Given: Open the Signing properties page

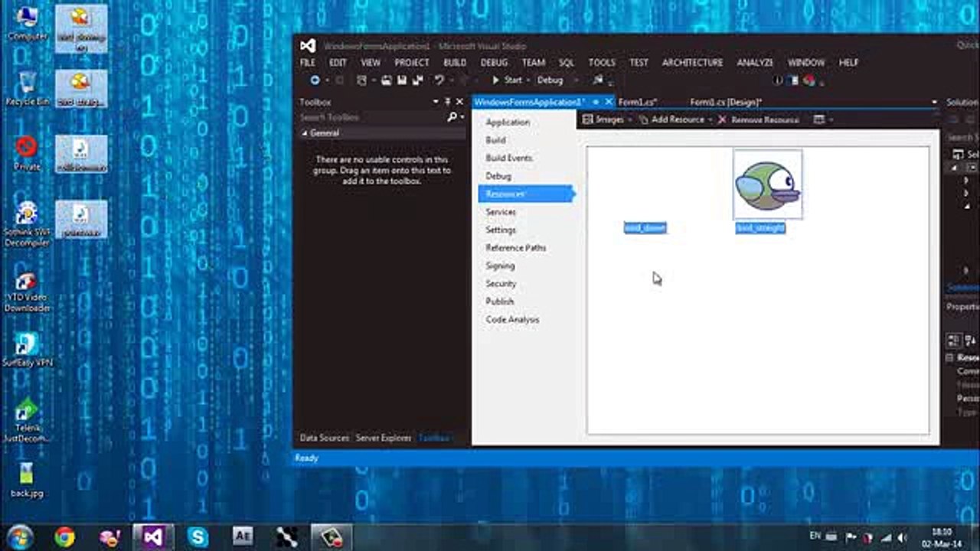Looking at the screenshot, I should point(500,266).
